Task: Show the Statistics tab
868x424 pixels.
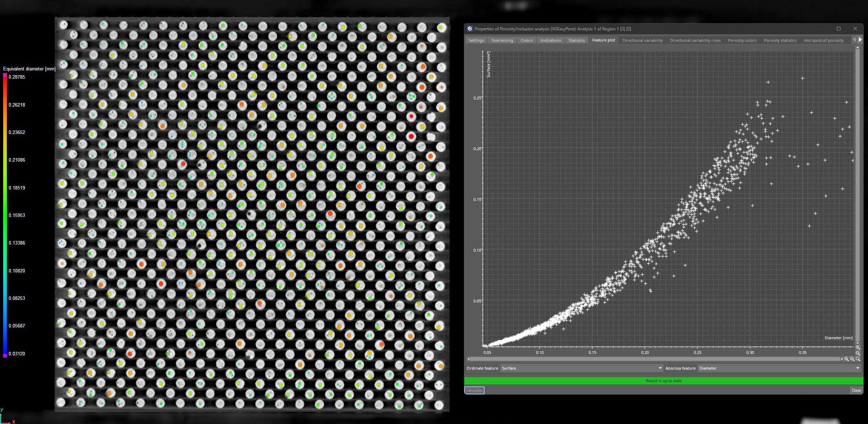Action: 577,40
